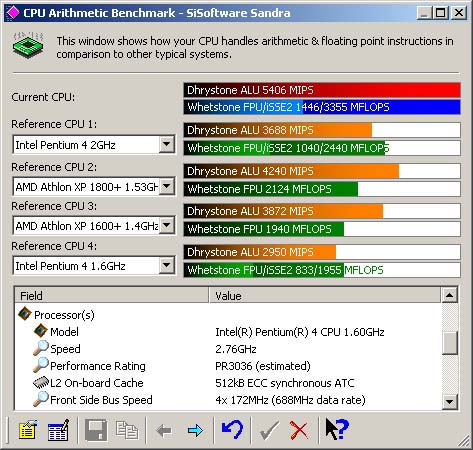Click the current CPU Dhrystone ALU red bar
This screenshot has height=450, width=473.
(x=322, y=90)
